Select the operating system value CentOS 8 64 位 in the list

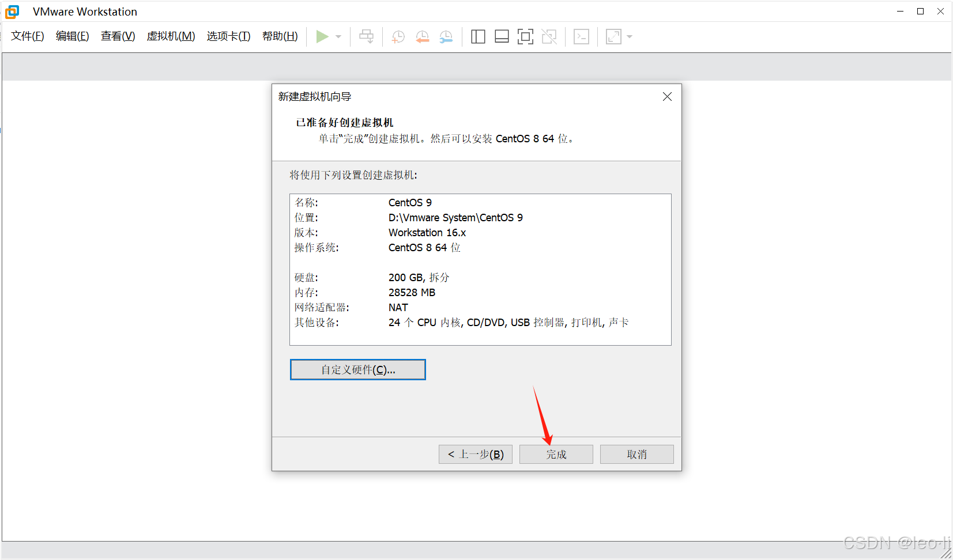(x=424, y=248)
